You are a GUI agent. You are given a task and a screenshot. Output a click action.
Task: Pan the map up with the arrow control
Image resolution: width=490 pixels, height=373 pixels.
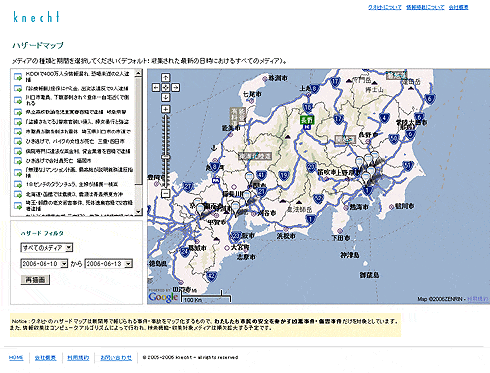[x=166, y=77]
